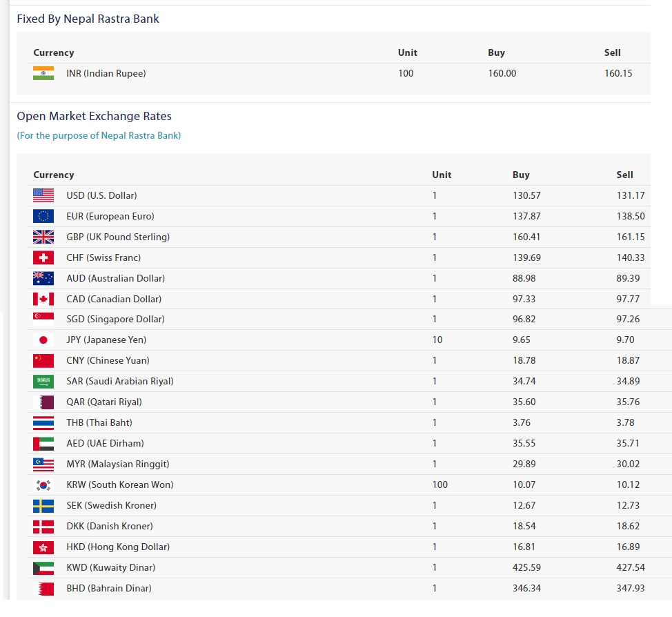Select the Kuwait flag icon
The height and width of the screenshot is (617, 672).
43,568
